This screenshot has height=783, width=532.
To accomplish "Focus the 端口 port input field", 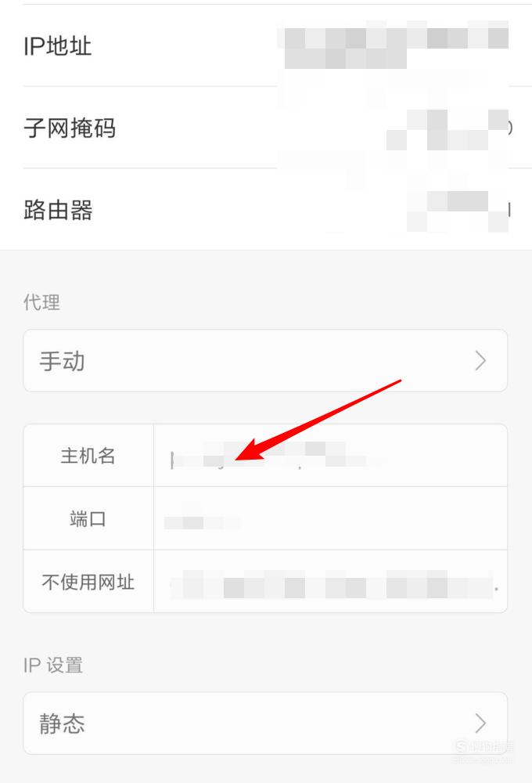I will (330, 518).
